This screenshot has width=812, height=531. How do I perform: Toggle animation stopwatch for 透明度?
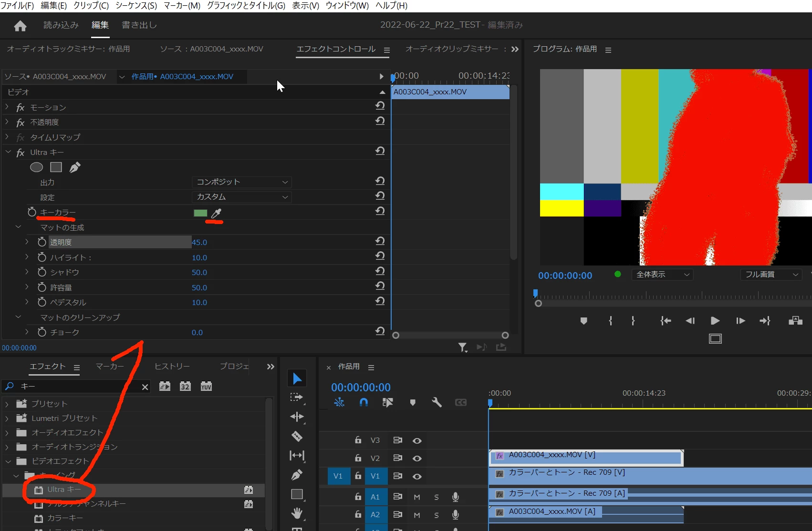(42, 242)
